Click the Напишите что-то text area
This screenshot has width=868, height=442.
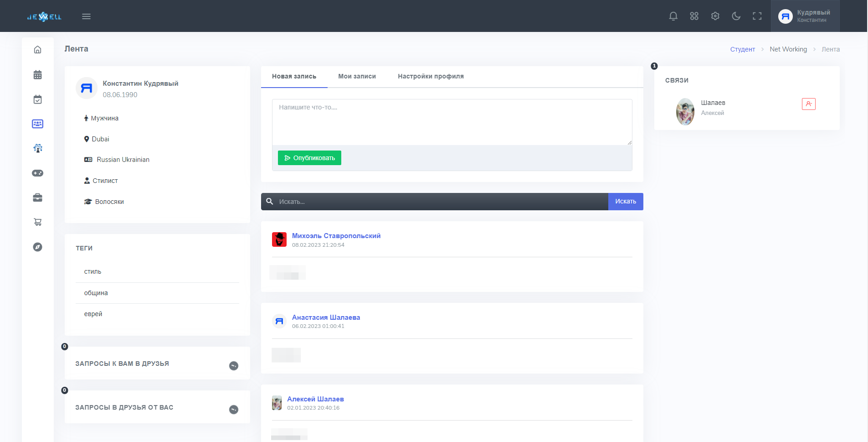click(x=452, y=122)
